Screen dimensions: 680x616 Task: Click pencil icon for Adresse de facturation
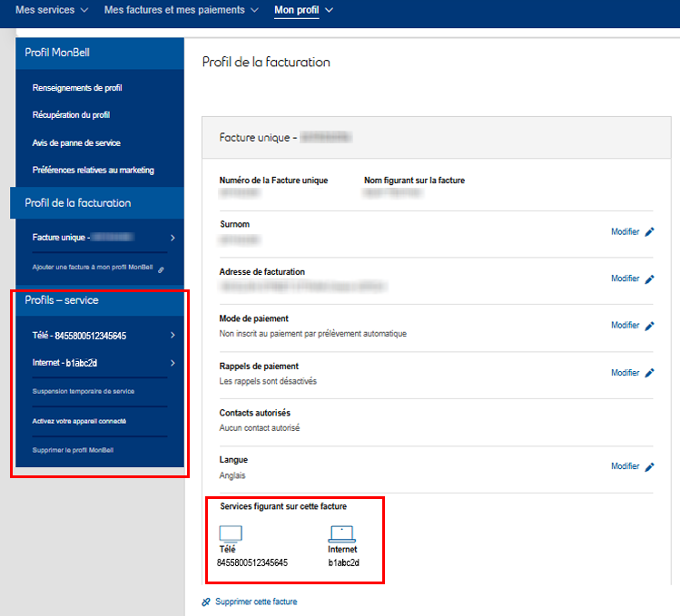coord(649,279)
